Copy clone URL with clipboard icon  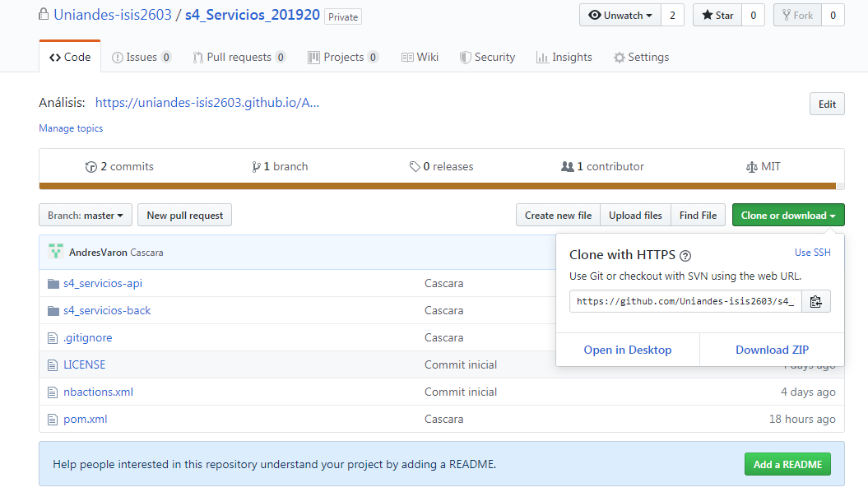point(815,302)
